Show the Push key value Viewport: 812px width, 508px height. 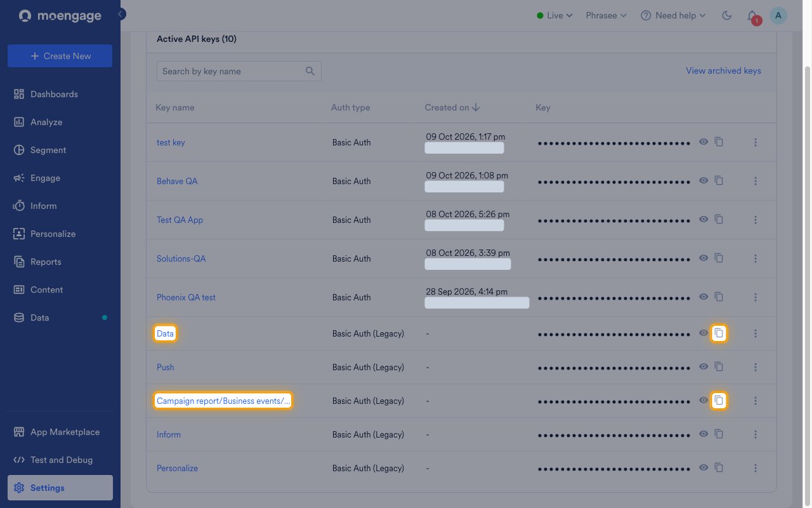tap(704, 367)
